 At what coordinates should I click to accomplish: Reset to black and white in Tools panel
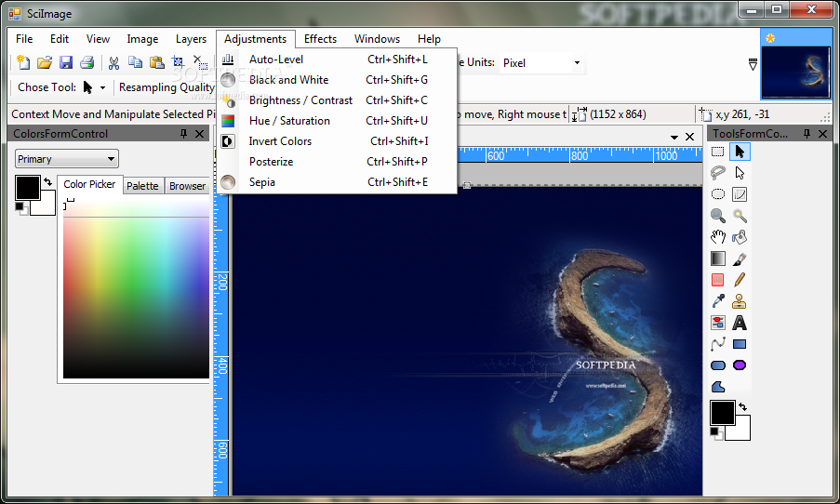[715, 432]
